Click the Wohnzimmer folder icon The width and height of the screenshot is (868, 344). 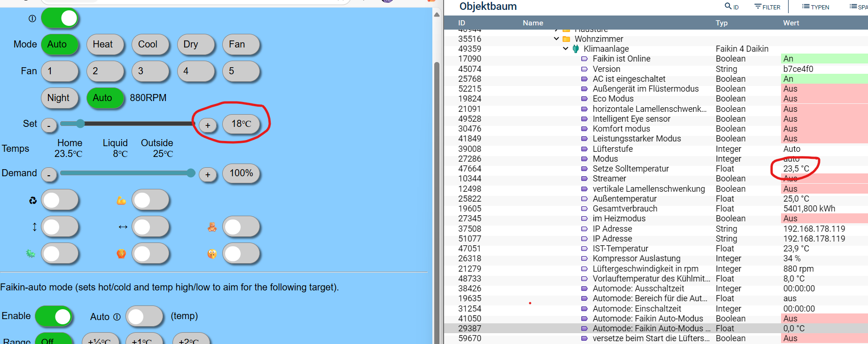point(566,39)
